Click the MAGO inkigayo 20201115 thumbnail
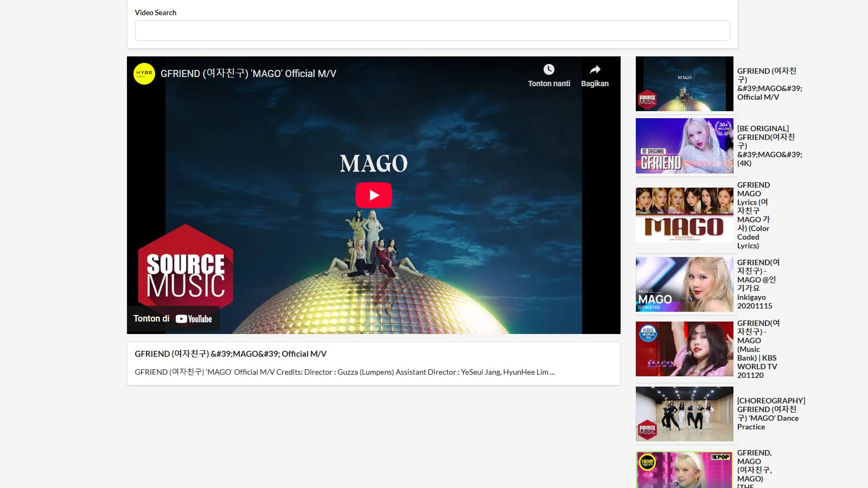This screenshot has height=488, width=868. point(684,284)
